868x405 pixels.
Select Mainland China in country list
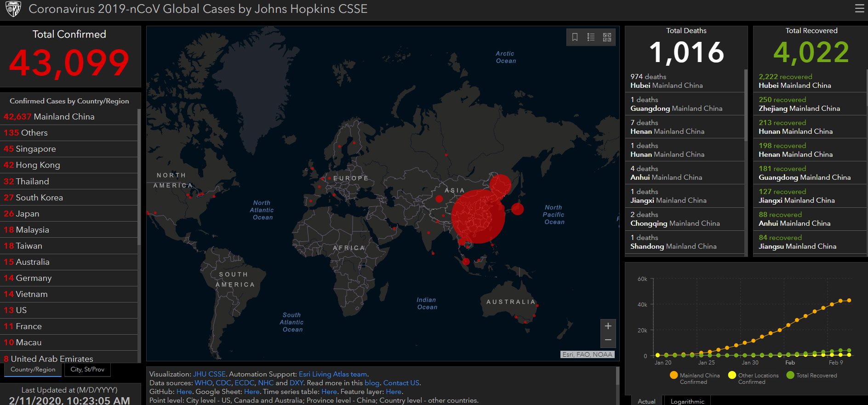point(64,117)
